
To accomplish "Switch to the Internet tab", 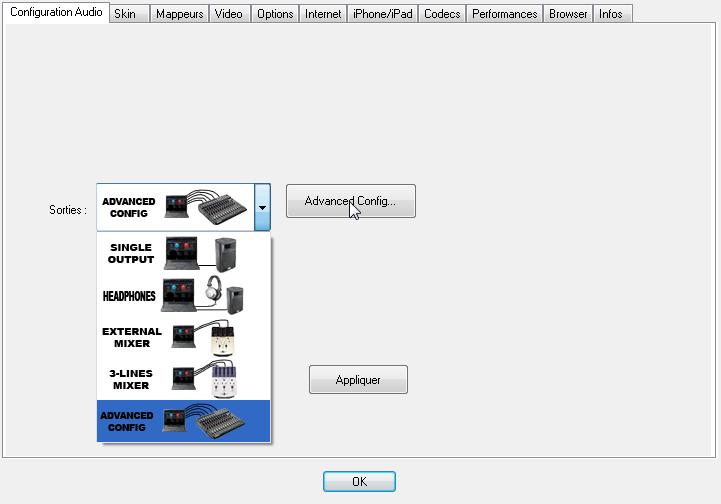I will tap(323, 14).
